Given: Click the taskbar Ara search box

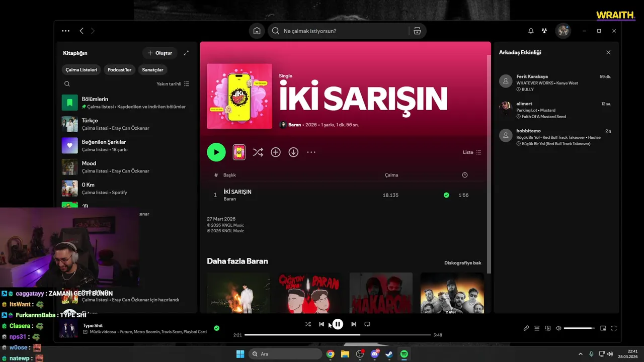Looking at the screenshot, I should 285,354.
